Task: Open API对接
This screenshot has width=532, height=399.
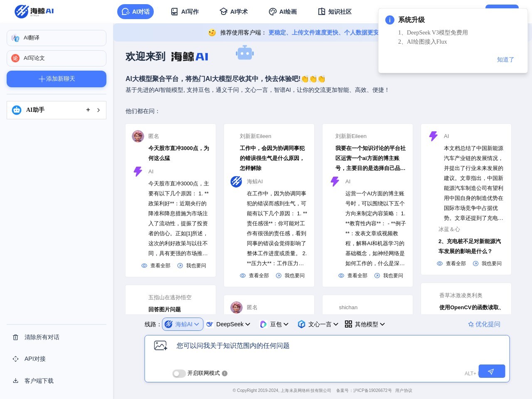Action: click(35, 359)
